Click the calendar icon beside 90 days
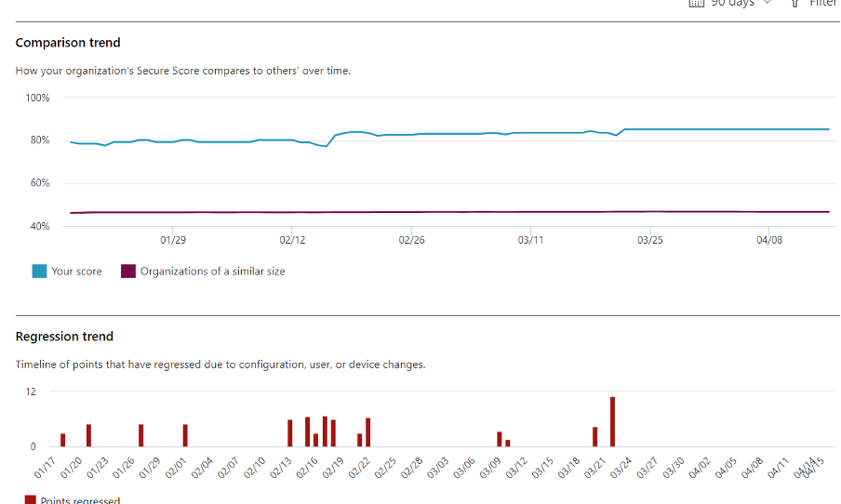 coord(697,4)
